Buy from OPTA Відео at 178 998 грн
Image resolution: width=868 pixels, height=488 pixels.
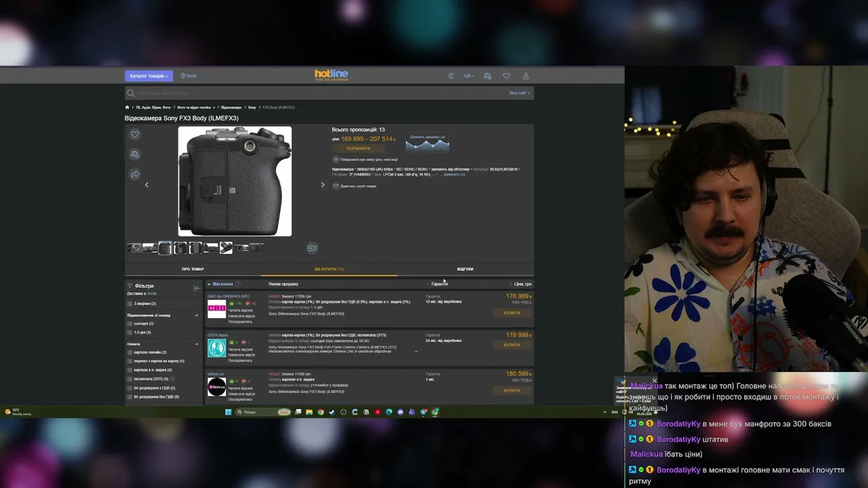coord(512,345)
